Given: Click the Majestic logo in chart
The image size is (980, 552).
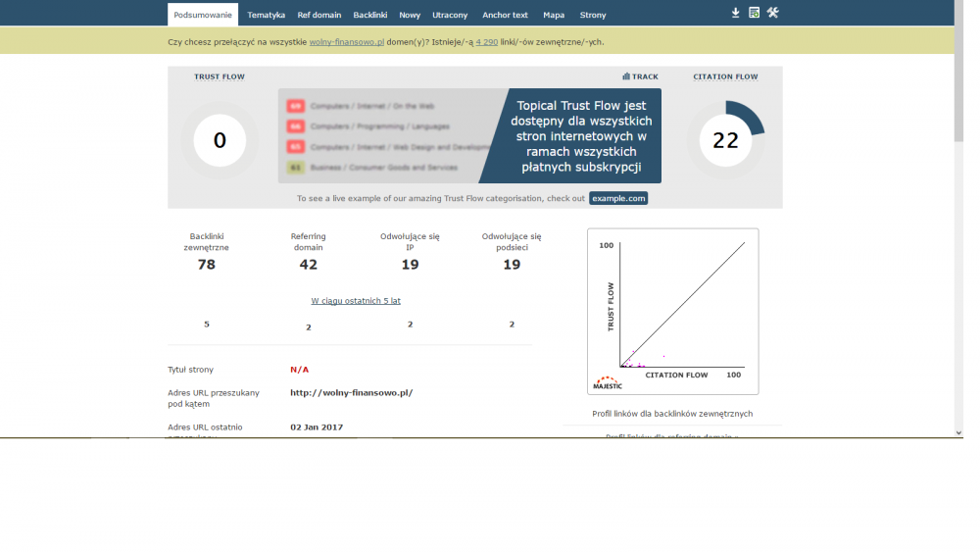Looking at the screenshot, I should click(608, 382).
